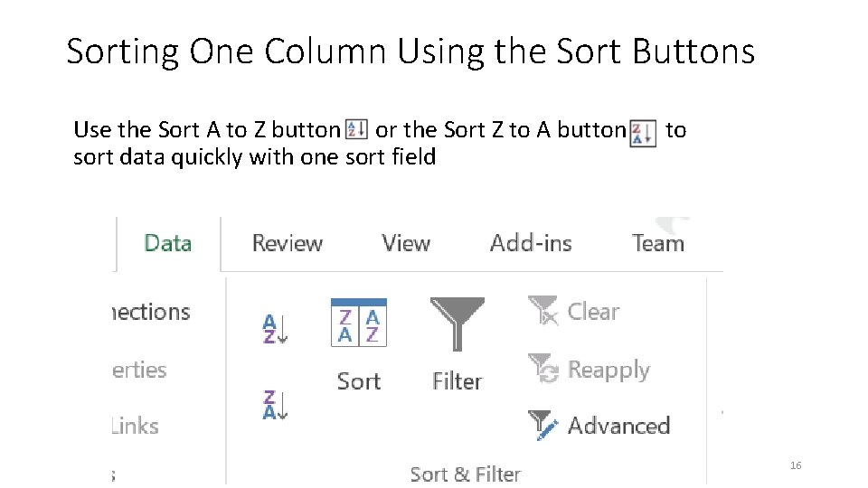Select the slide title about Sort Buttons
The width and height of the screenshot is (868, 488).
click(410, 52)
